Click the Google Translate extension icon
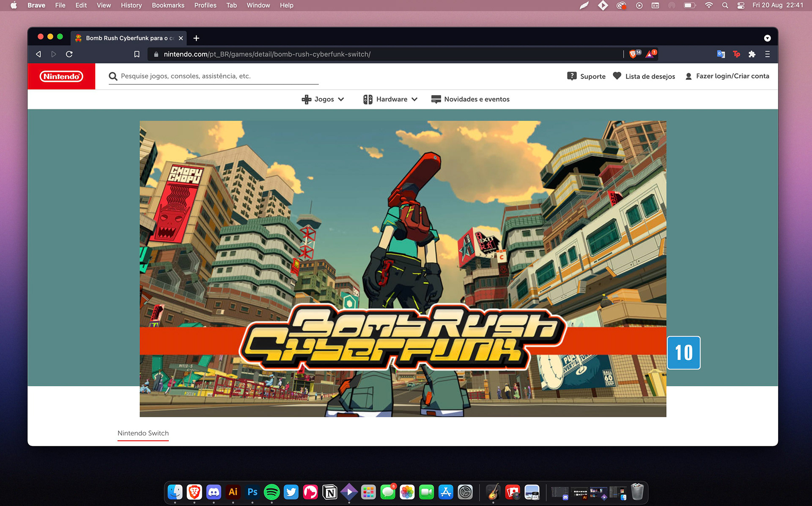The height and width of the screenshot is (506, 812). coord(721,54)
